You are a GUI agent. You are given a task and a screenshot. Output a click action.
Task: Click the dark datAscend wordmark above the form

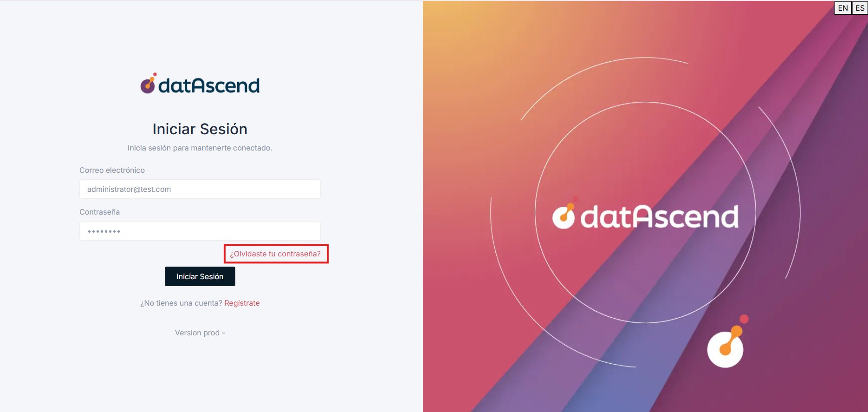point(209,85)
